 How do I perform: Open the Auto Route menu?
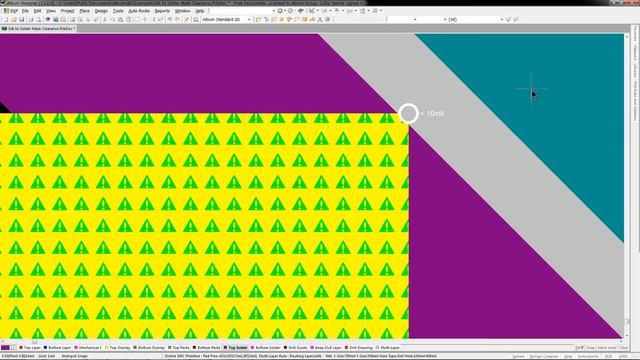[139, 11]
